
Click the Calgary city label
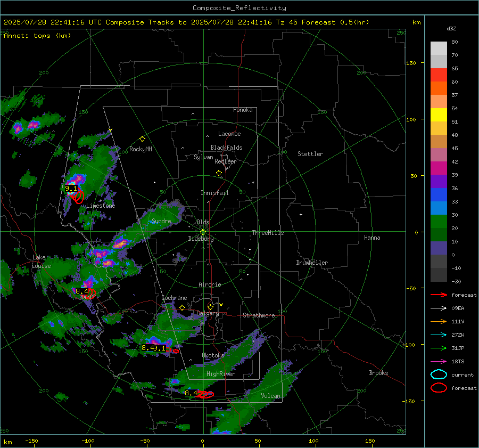208,313
